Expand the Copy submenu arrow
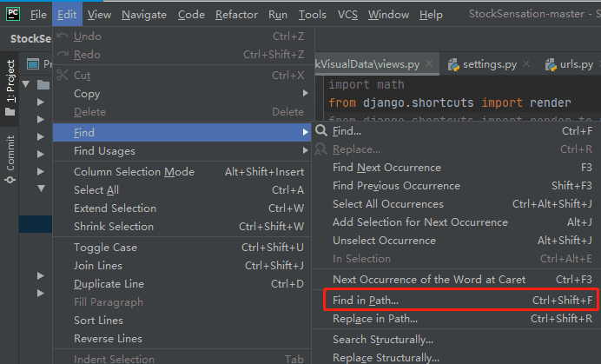Viewport: 601px width, 364px height. click(305, 94)
